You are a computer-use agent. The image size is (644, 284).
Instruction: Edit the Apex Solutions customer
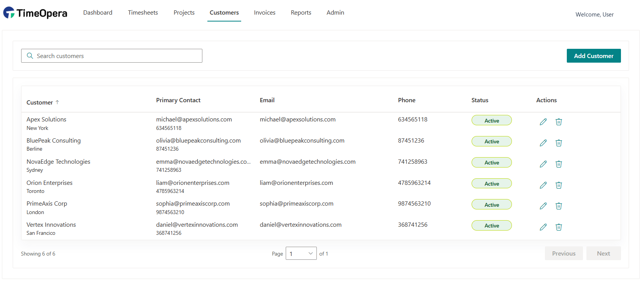[543, 122]
